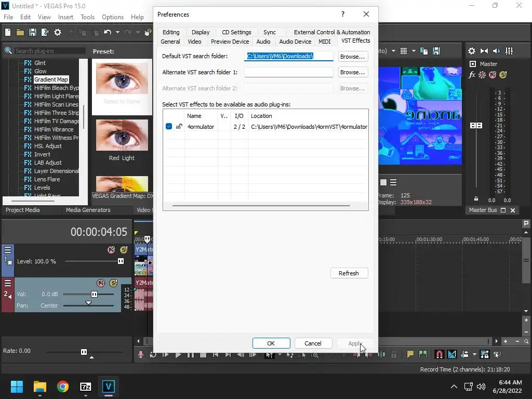Browse for Alternate VST search folder 1
Image resolution: width=532 pixels, height=399 pixels.
(353, 72)
